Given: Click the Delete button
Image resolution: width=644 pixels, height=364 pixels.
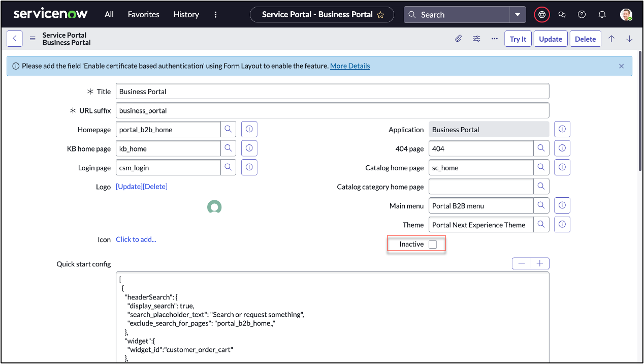Looking at the screenshot, I should (585, 39).
